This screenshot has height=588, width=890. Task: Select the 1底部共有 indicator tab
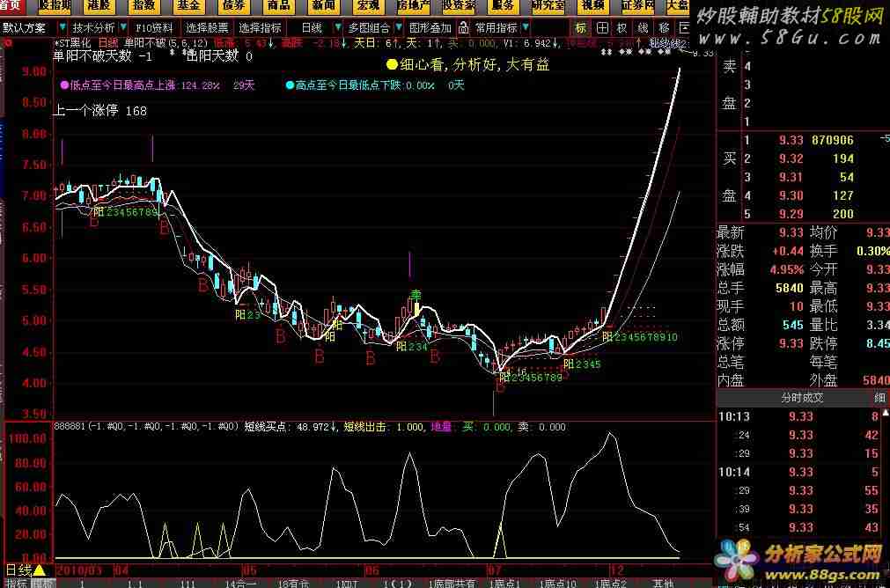click(x=452, y=584)
